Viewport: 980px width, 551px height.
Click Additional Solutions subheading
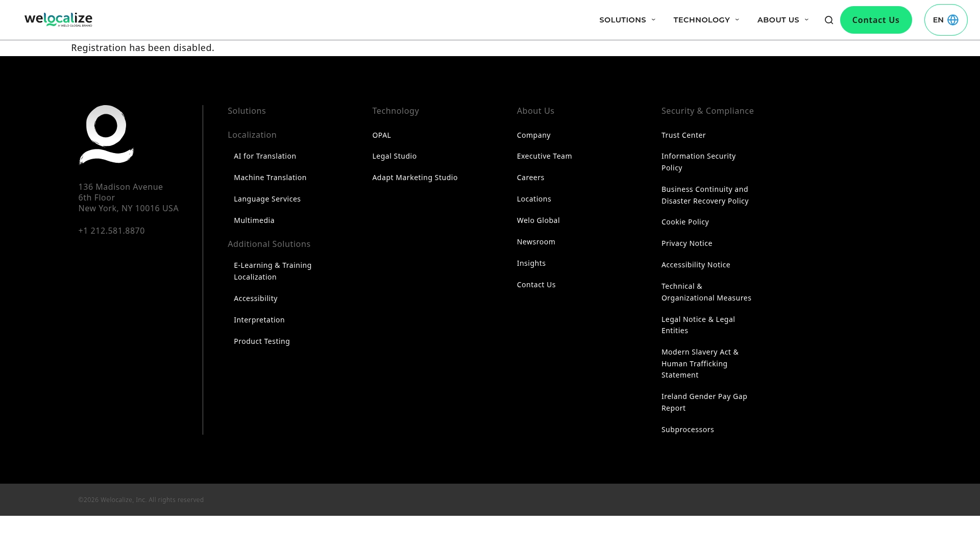(269, 244)
